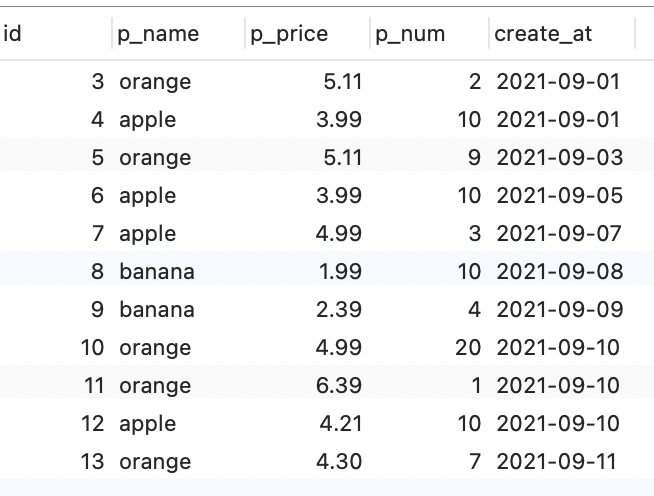Click the price cell showing 6.39
The height and width of the screenshot is (496, 654).
pos(338,386)
